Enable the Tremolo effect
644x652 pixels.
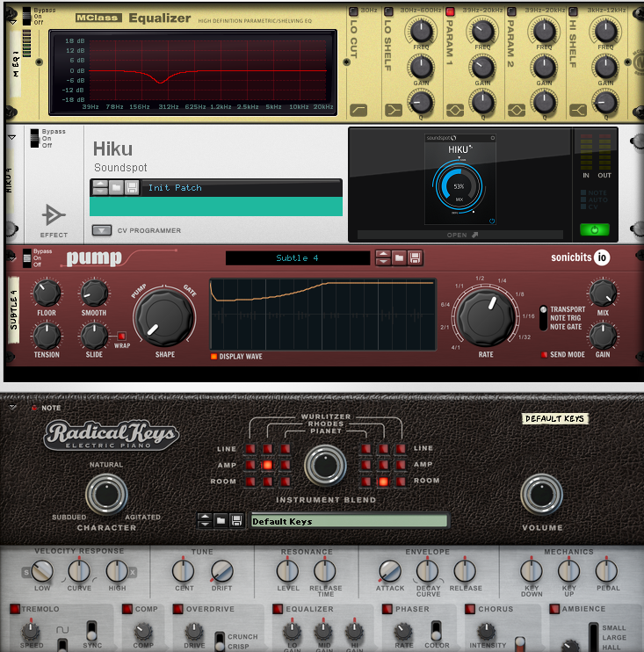tap(15, 609)
